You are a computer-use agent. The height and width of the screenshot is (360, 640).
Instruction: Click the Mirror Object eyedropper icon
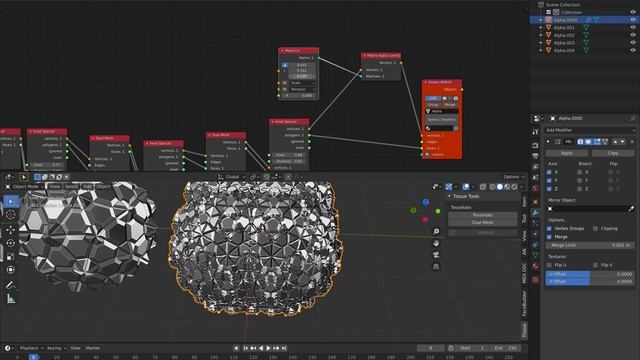pos(631,209)
